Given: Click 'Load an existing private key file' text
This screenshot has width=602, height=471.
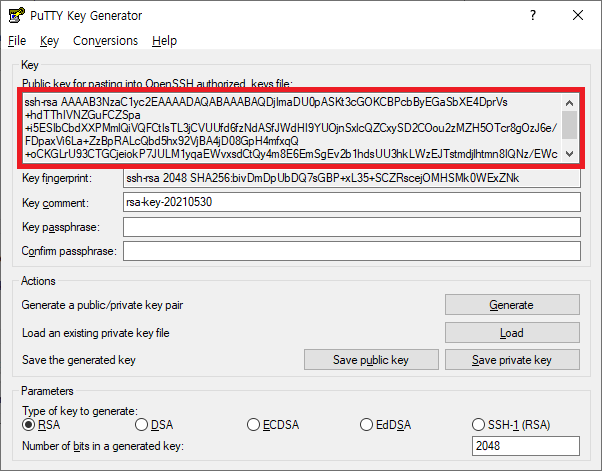Looking at the screenshot, I should [x=96, y=333].
